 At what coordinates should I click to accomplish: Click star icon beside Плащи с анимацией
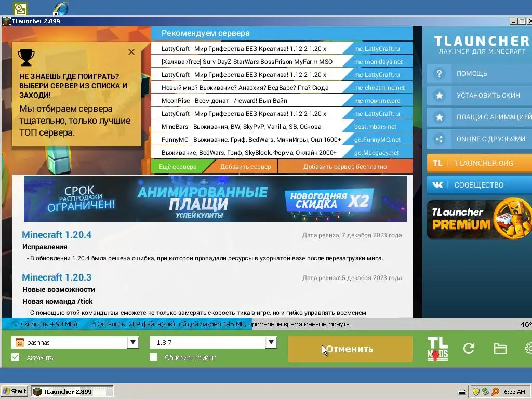coord(439,117)
